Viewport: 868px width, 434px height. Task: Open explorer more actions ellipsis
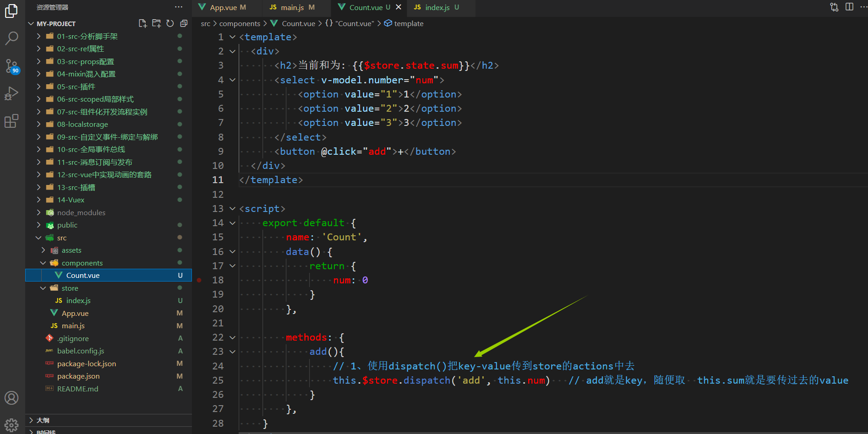pos(179,7)
